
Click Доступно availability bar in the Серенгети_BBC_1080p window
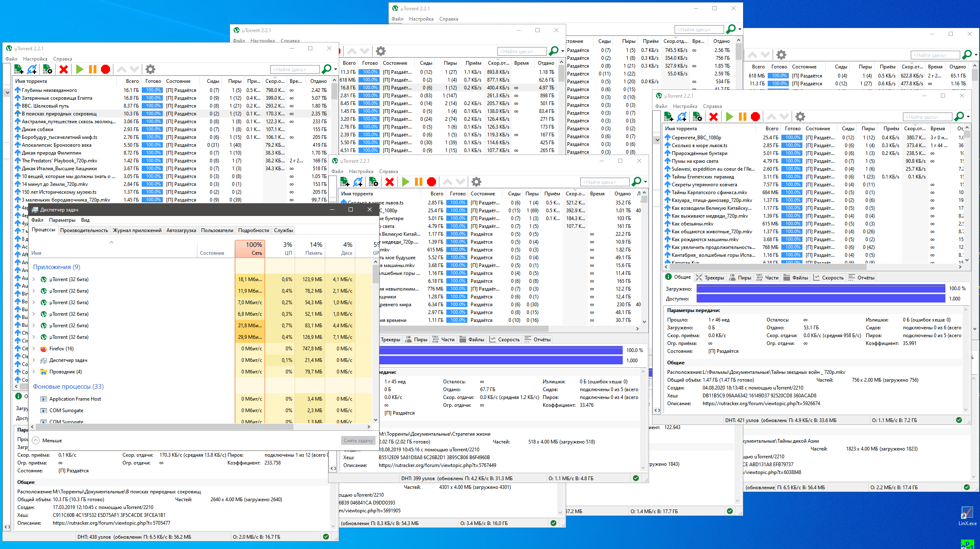(x=821, y=299)
